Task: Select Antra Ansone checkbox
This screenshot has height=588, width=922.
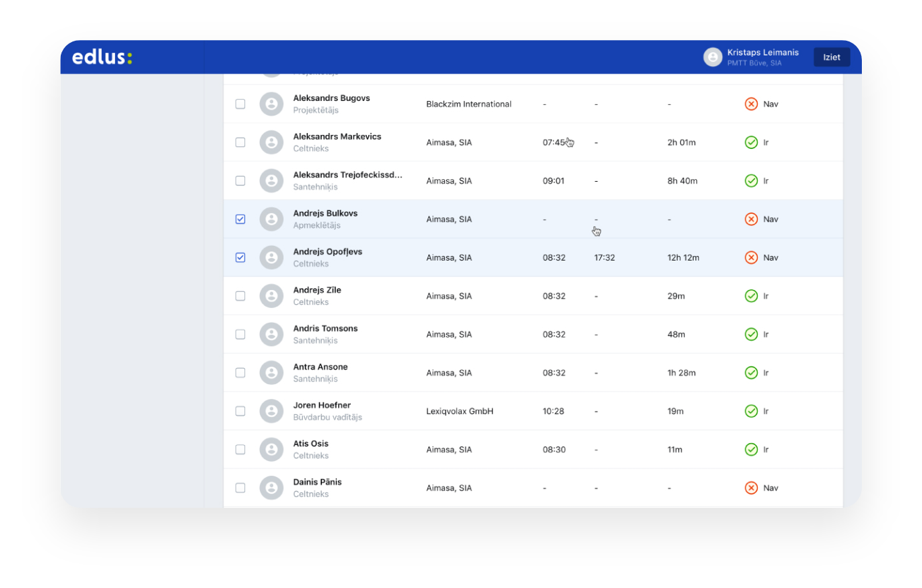Action: pyautogui.click(x=241, y=373)
